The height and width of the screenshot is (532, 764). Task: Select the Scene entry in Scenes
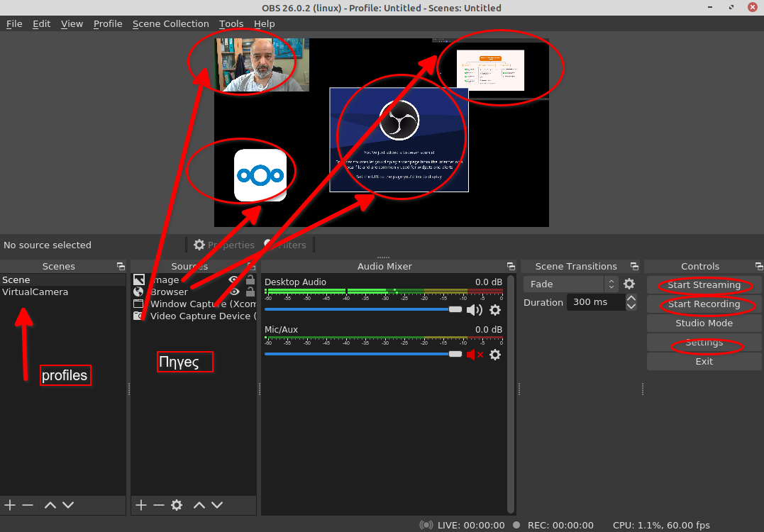(63, 279)
